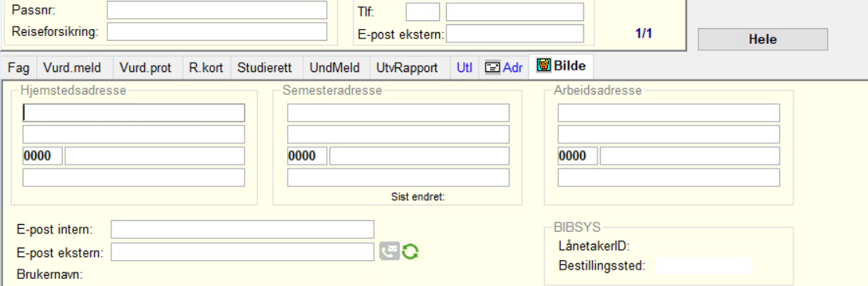Open the Utl tab
The width and height of the screenshot is (868, 286).
click(464, 67)
